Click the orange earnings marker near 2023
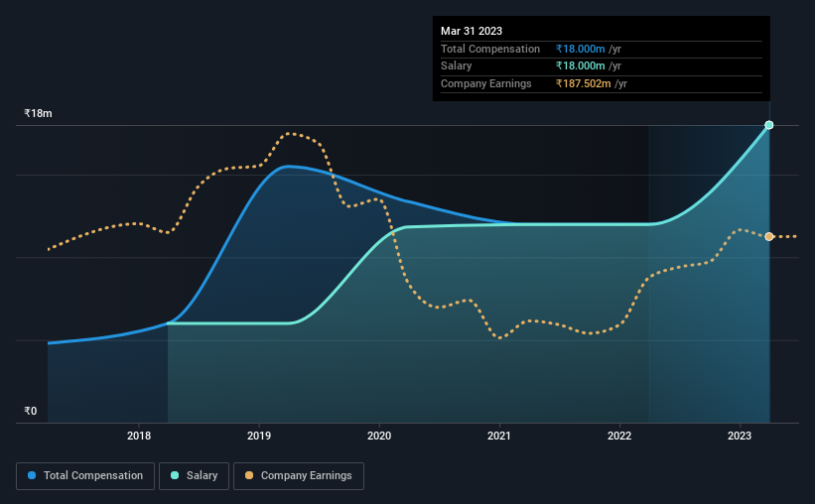The height and width of the screenshot is (504, 815). [x=769, y=236]
